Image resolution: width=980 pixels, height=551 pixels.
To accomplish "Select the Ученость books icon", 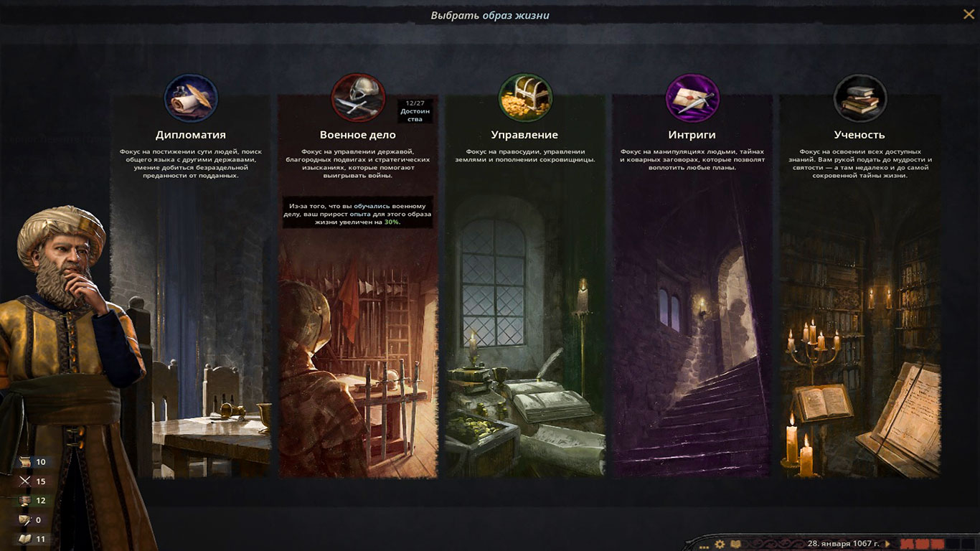I will pos(859,99).
